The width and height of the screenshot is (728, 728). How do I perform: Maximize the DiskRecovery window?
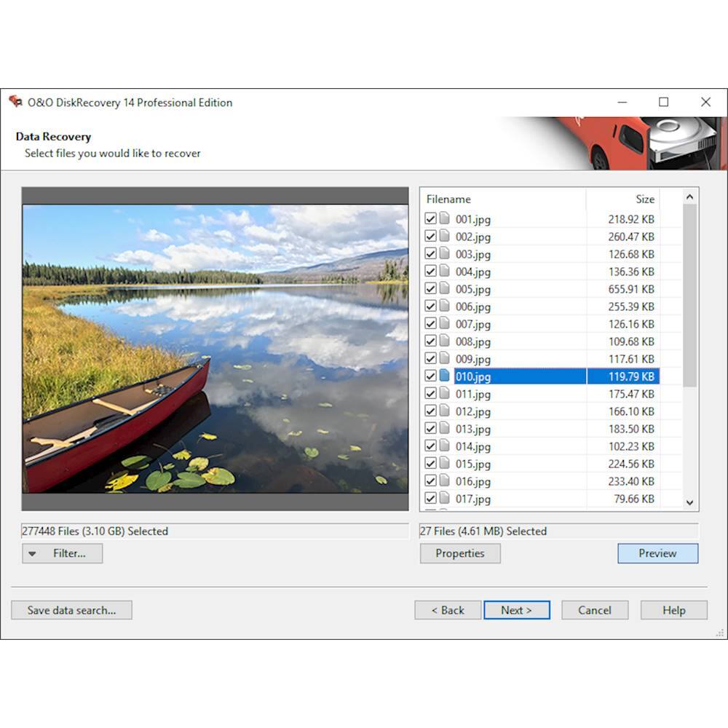(x=663, y=102)
